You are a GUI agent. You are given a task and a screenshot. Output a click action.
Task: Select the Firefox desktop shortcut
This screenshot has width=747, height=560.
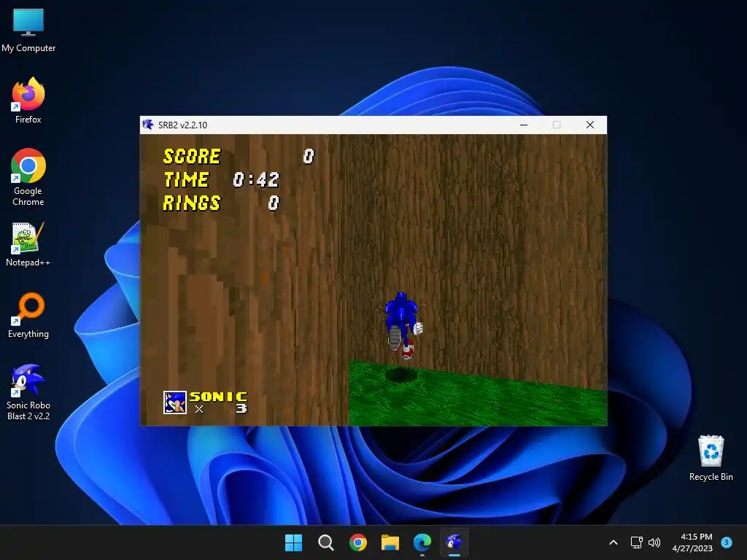(28, 101)
